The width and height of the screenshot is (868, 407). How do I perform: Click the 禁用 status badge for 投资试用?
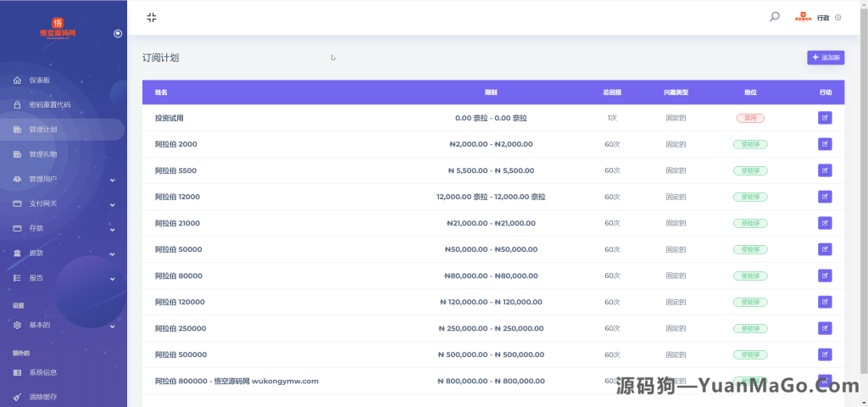(750, 118)
